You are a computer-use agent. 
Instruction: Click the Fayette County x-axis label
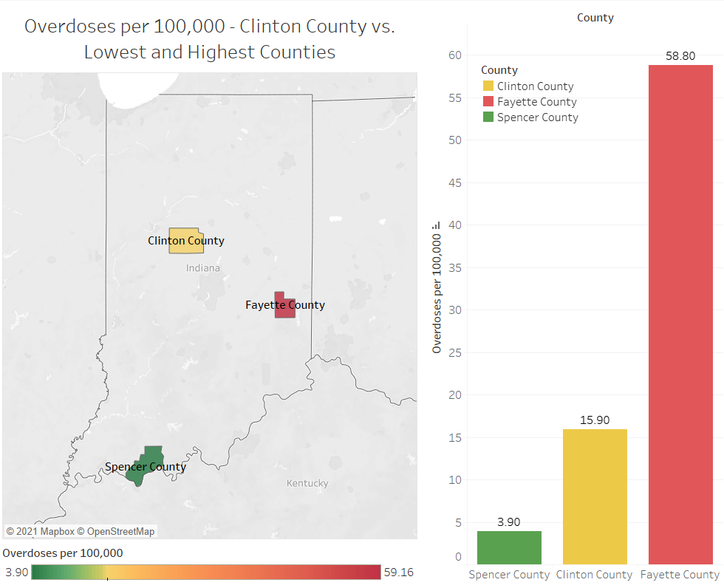[680, 575]
